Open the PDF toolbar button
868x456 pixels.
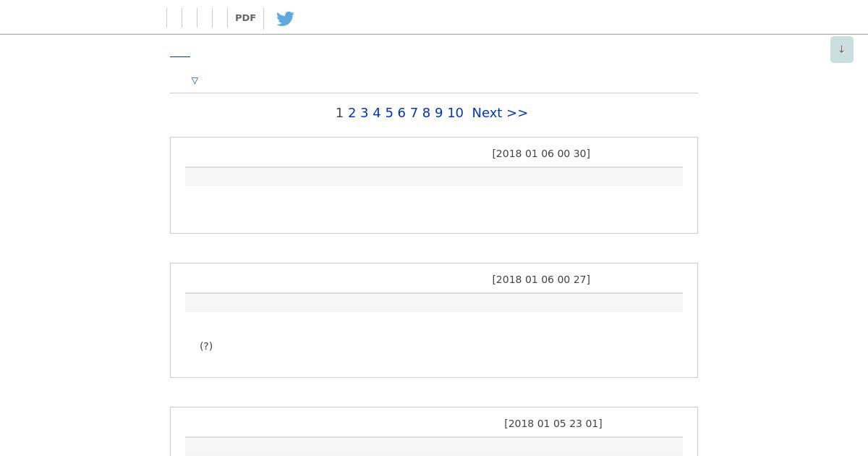[245, 18]
